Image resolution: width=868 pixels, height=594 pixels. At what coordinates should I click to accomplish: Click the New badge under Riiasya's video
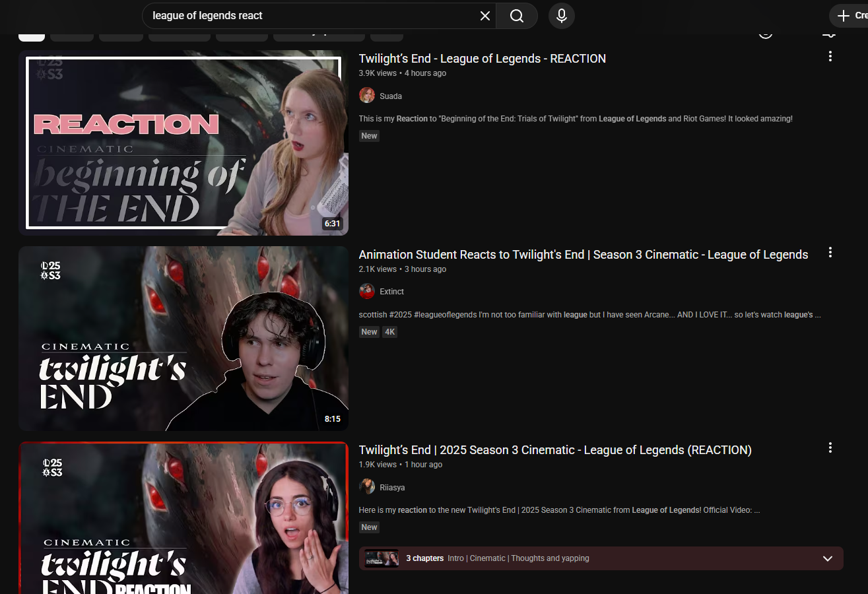point(370,527)
